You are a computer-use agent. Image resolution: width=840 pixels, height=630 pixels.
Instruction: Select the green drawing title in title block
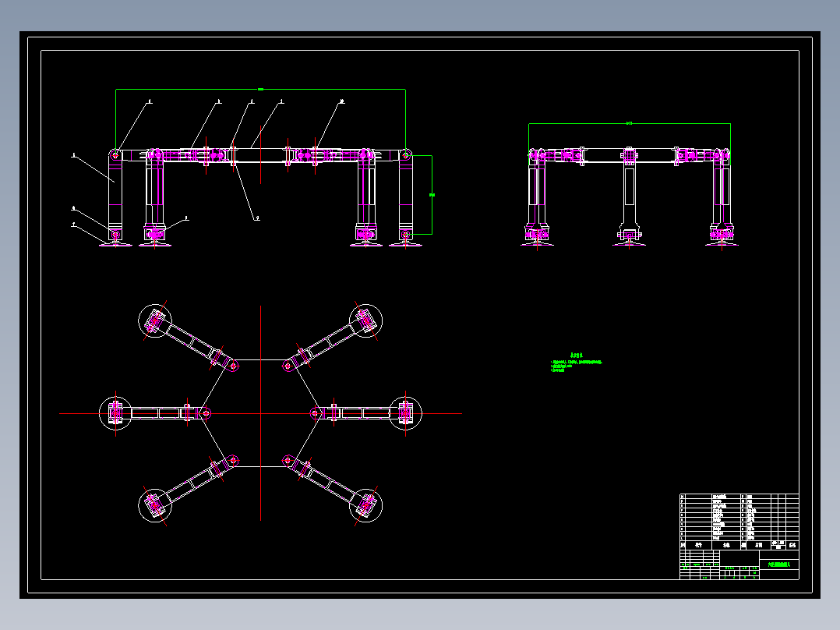(779, 564)
